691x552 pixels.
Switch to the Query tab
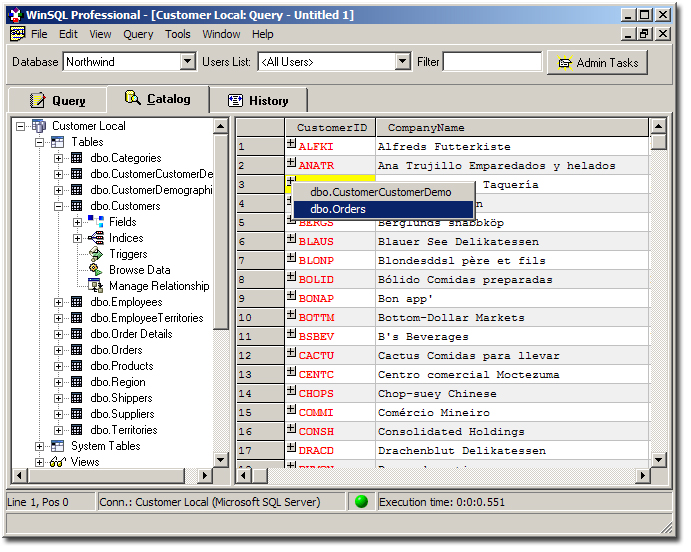tap(58, 100)
